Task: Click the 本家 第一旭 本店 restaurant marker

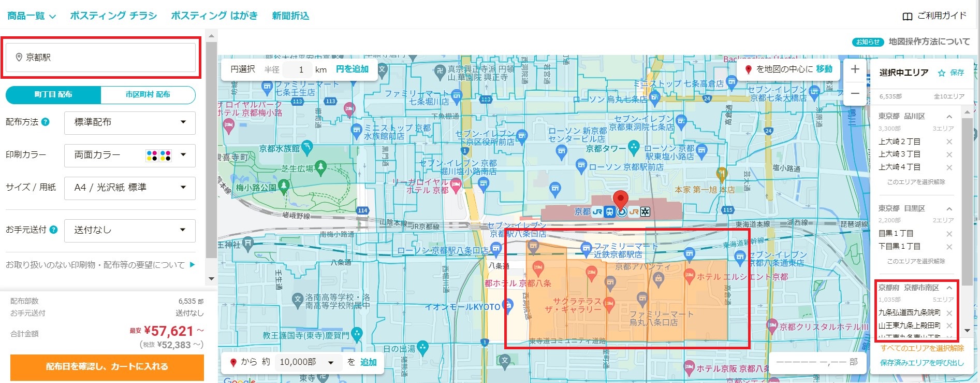Action: (x=722, y=174)
